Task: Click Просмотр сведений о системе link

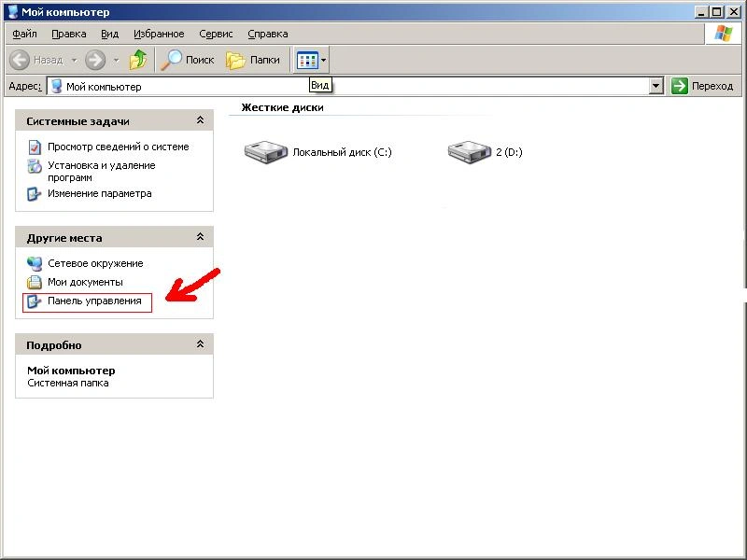Action: pos(118,147)
